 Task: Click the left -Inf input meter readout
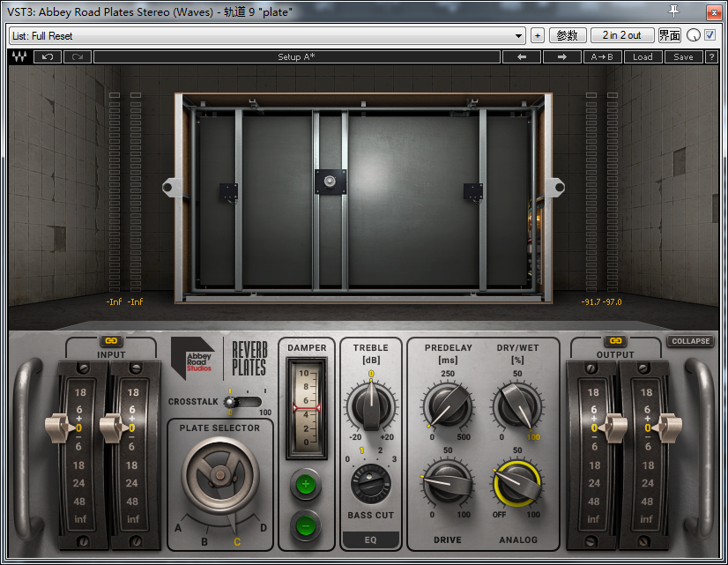tap(114, 301)
